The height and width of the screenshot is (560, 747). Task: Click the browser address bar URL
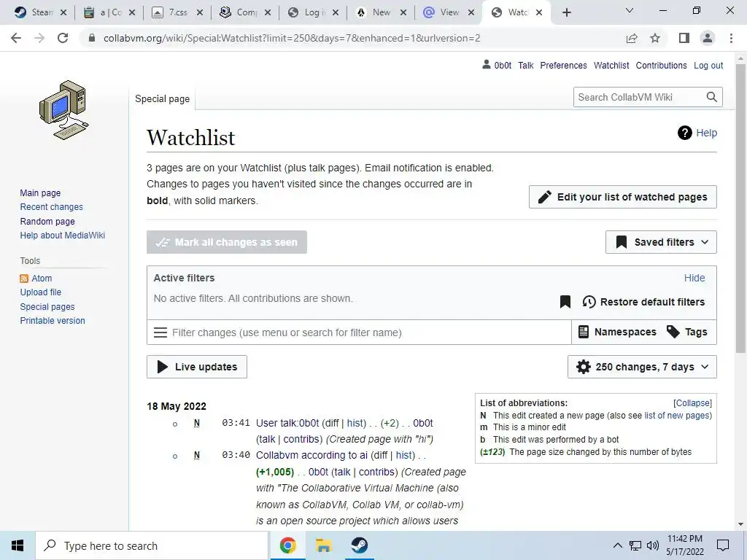(x=292, y=38)
